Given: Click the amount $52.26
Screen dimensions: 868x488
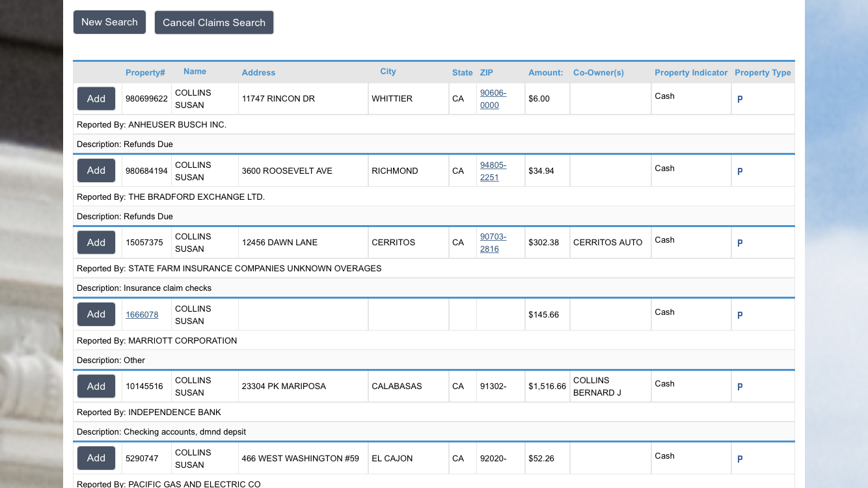Looking at the screenshot, I should click(541, 459).
